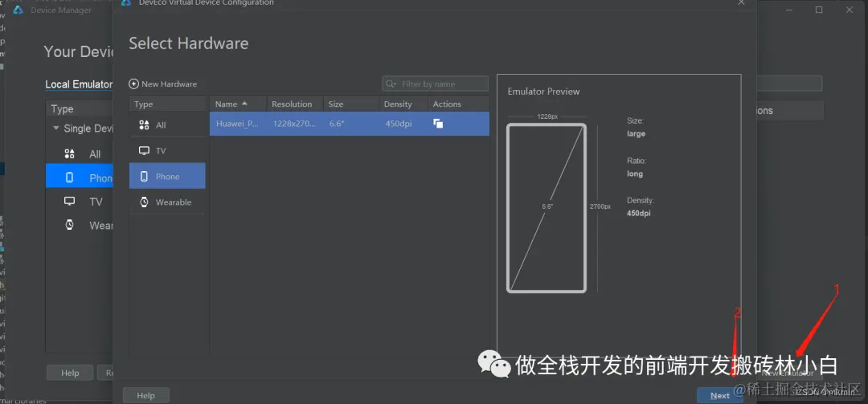
Task: Click the watch icon in Device Manager list
Action: (x=70, y=225)
